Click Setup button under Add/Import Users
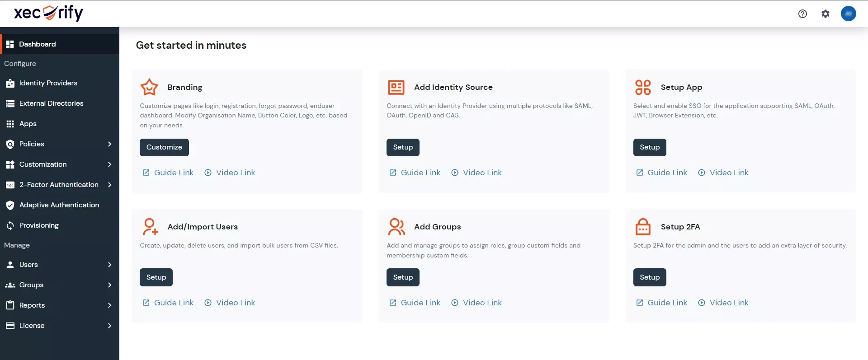The width and height of the screenshot is (868, 360). coord(156,277)
